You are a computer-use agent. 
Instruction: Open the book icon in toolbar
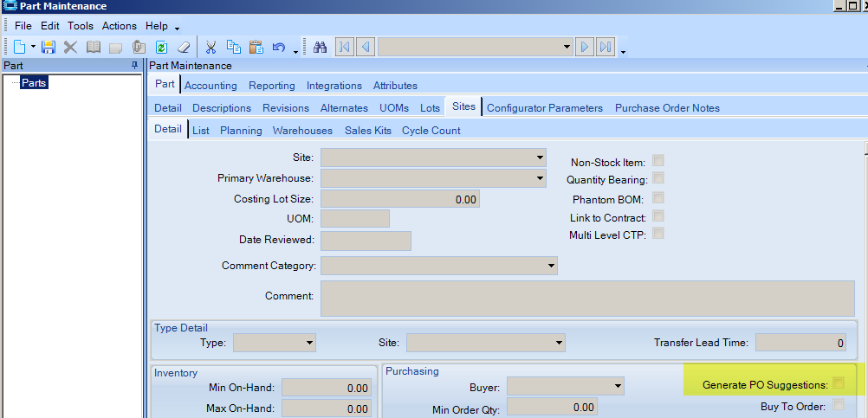(94, 47)
